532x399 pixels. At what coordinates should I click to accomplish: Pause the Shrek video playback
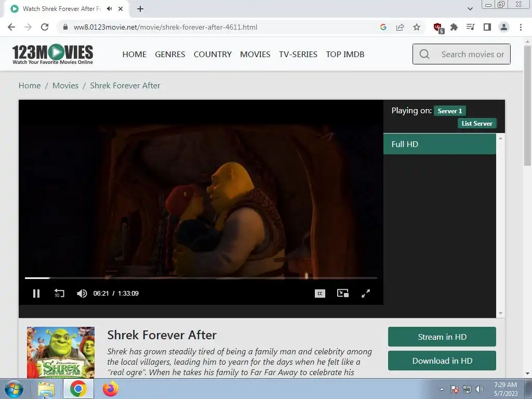pos(36,294)
